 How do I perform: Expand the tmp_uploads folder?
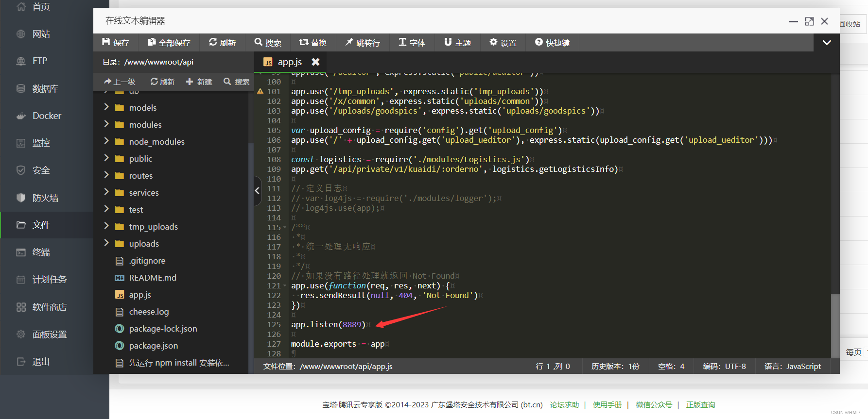pyautogui.click(x=106, y=226)
